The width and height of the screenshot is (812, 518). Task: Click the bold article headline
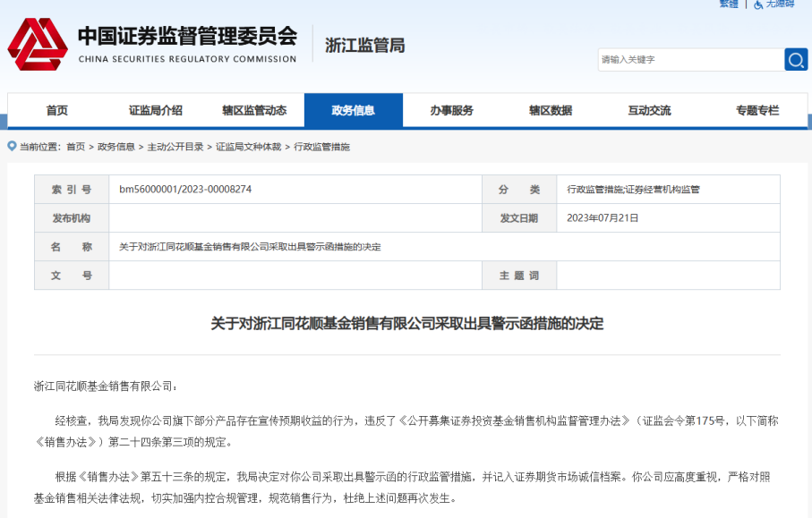[407, 324]
